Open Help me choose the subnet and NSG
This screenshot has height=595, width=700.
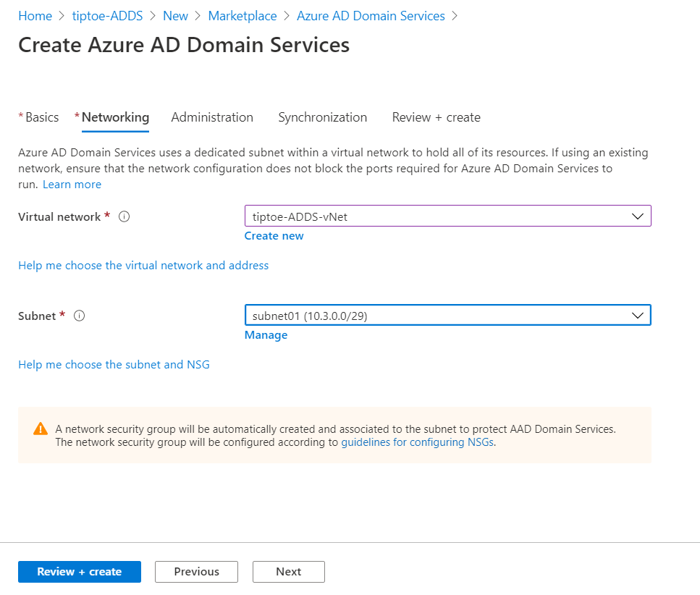pos(114,365)
